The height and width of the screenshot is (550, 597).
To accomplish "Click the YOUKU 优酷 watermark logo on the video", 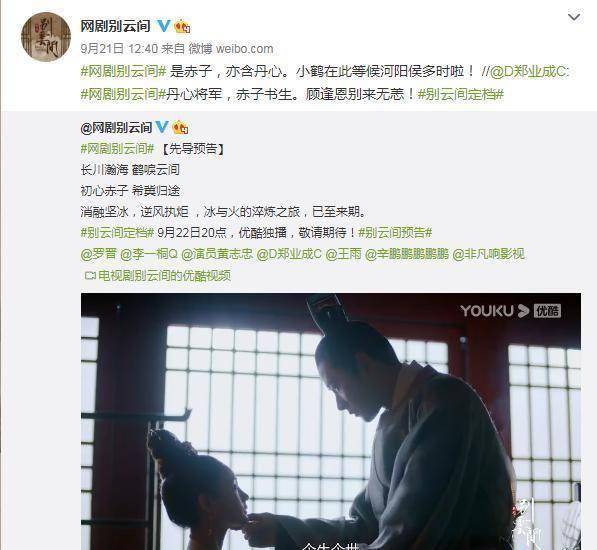I will 510,311.
